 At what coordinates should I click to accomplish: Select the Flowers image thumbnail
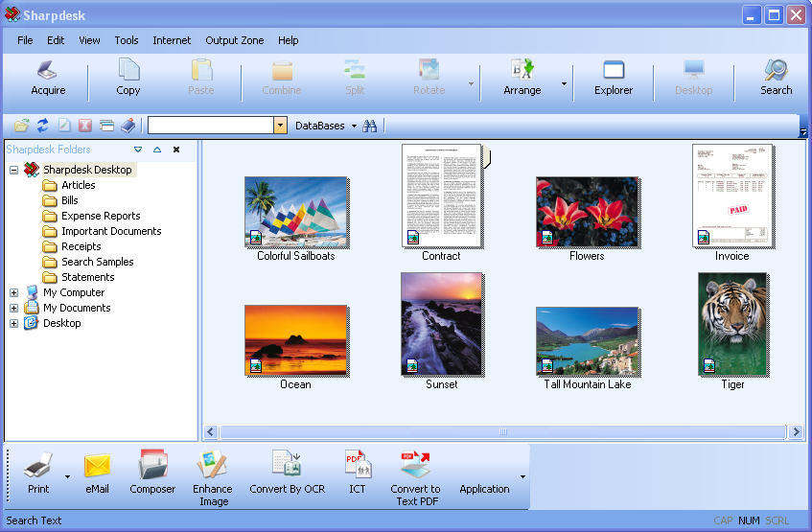588,212
